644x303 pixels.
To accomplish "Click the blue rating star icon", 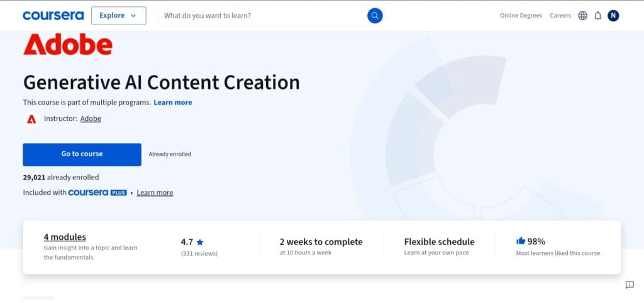I will 199,242.
